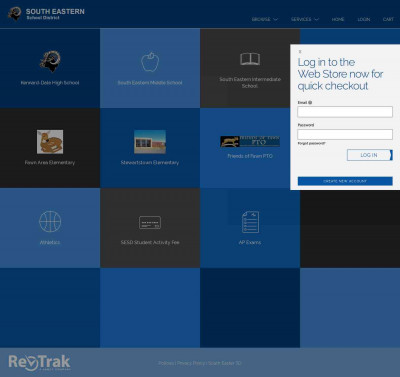
Task: Expand the Services dropdown menu
Action: tap(305, 19)
